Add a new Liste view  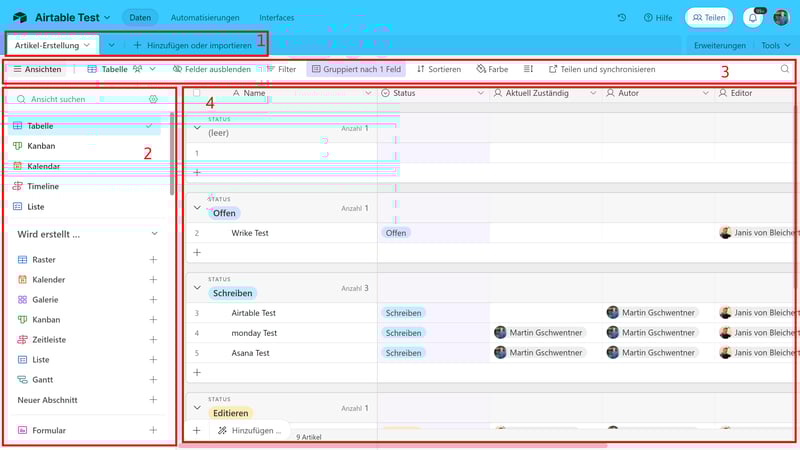pos(153,360)
